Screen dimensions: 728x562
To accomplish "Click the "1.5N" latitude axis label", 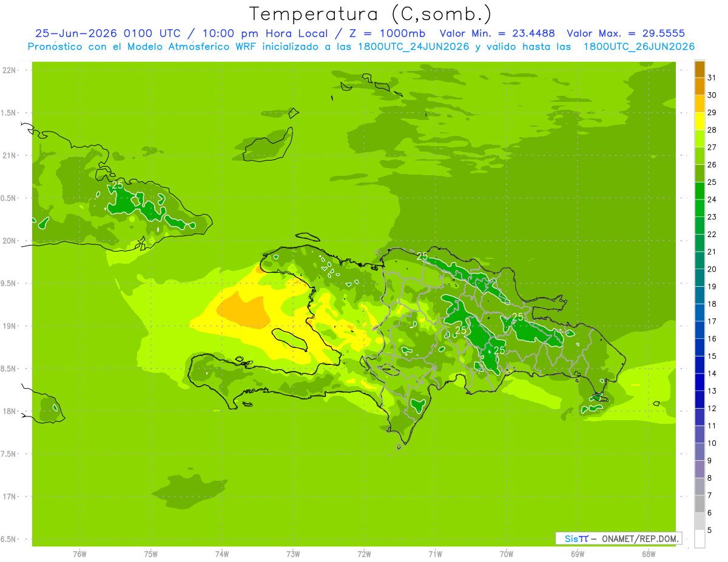I will [8, 113].
